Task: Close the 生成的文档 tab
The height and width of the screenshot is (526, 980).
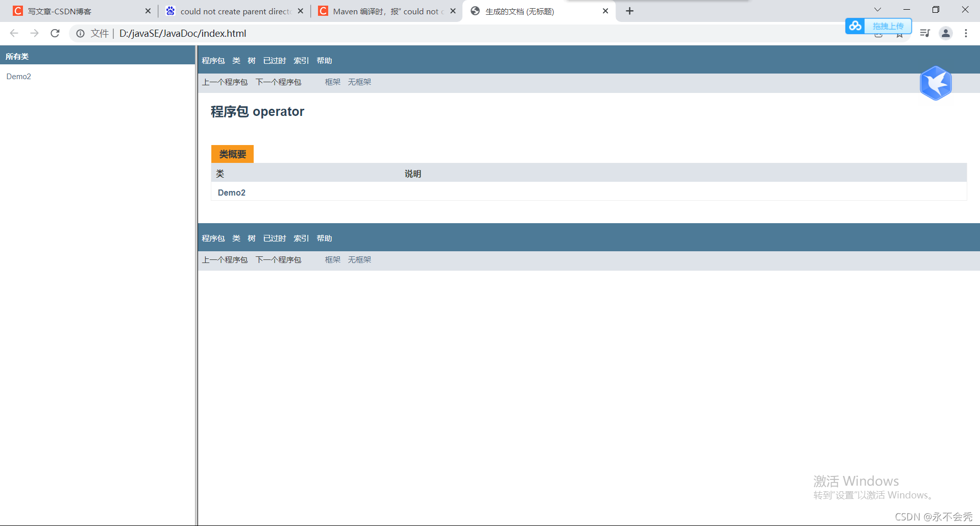Action: coord(605,11)
